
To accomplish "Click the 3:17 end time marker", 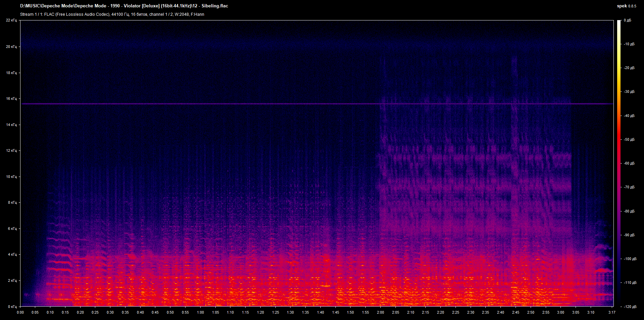I will 612,313.
